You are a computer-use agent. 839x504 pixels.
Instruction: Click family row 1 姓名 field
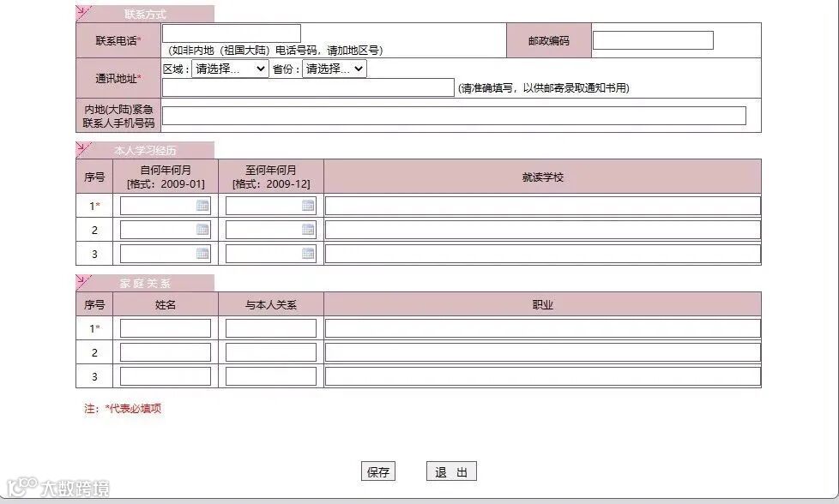tap(166, 328)
